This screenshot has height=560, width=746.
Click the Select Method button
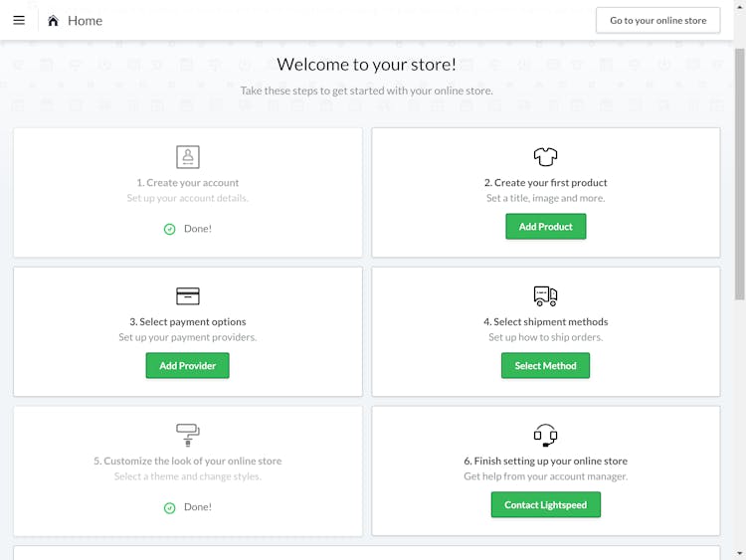point(545,365)
